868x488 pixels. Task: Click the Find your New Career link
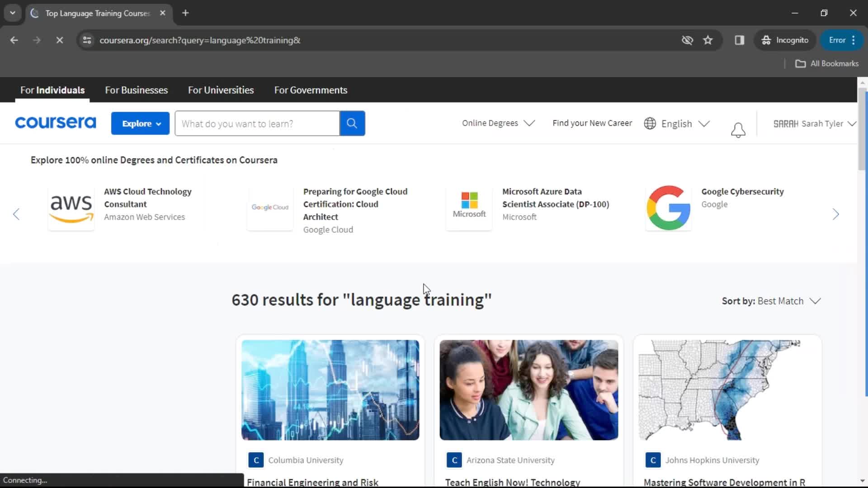click(x=593, y=123)
